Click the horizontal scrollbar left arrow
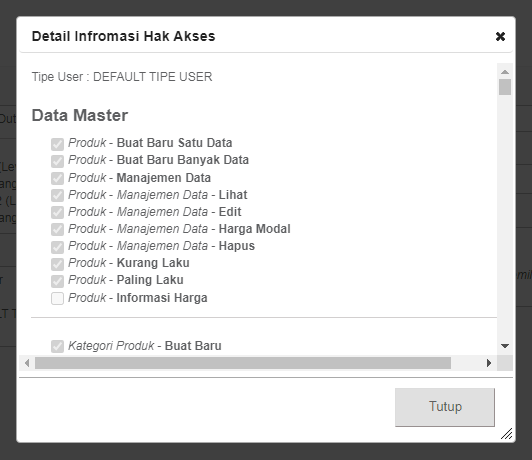Image resolution: width=532 pixels, height=460 pixels. tap(27, 363)
